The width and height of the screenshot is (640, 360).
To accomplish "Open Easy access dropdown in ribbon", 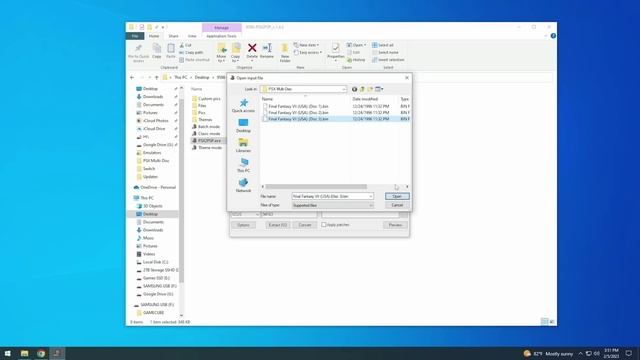I will [308, 52].
